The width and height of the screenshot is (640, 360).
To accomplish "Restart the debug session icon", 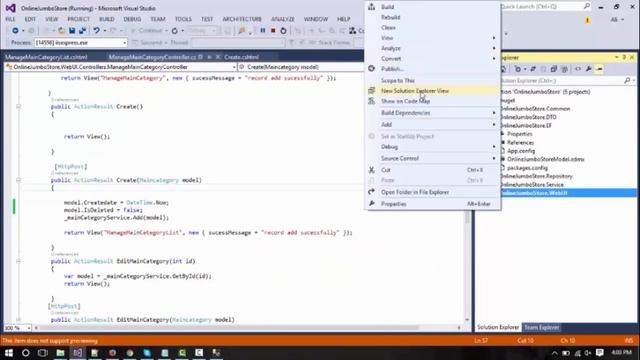I will [x=283, y=31].
